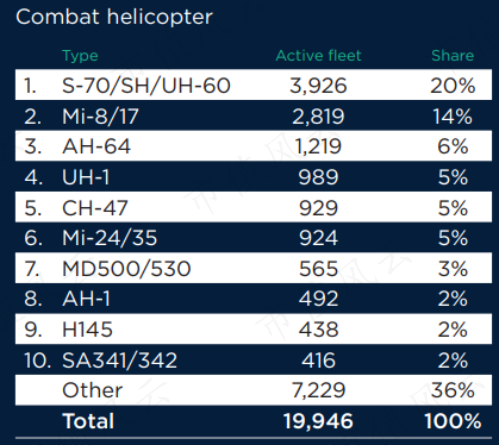The height and width of the screenshot is (446, 499).
Task: Click the Mi-8/17 type cell
Action: pos(100,116)
